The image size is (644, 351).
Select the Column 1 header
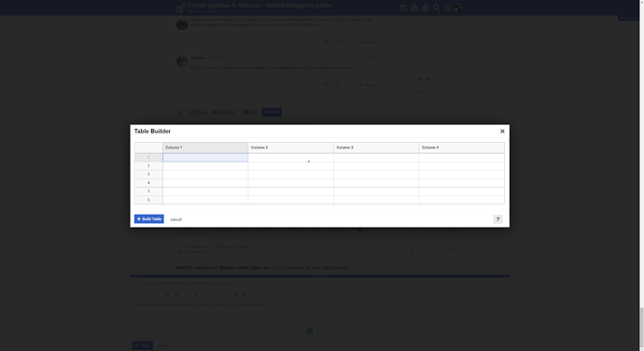coord(205,147)
